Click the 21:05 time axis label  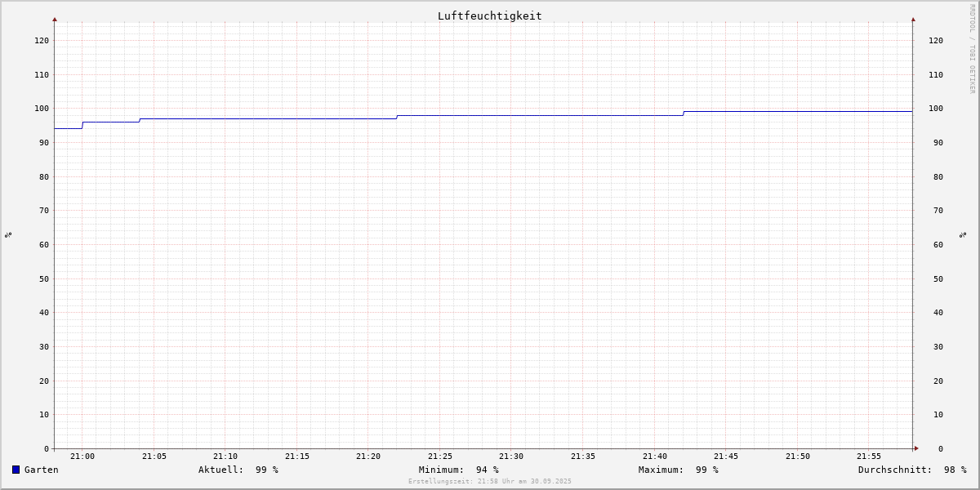tap(154, 457)
